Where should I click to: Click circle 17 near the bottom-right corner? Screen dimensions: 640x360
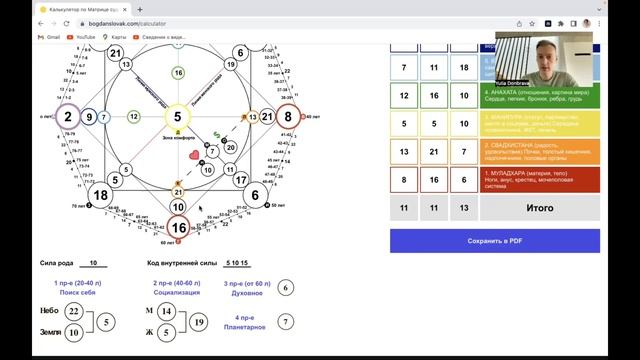[x=241, y=180]
